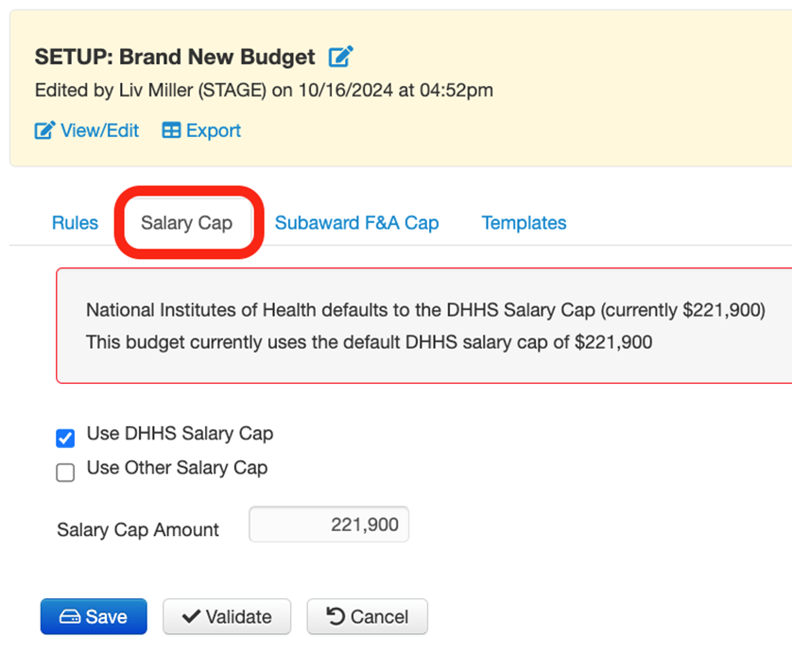Viewport: 792px width, 672px height.
Task: Click the Export link text
Action: point(213,131)
